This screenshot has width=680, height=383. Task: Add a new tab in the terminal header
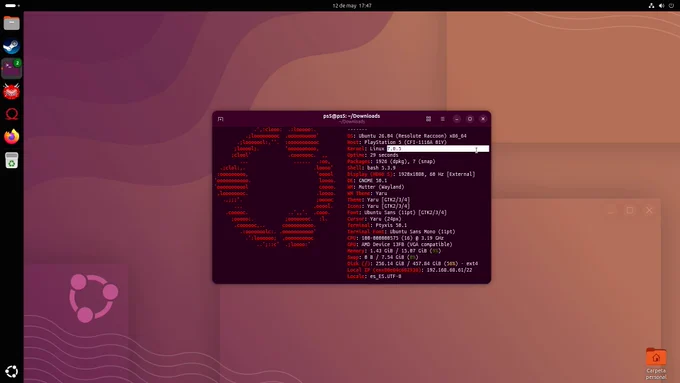pyautogui.click(x=220, y=119)
